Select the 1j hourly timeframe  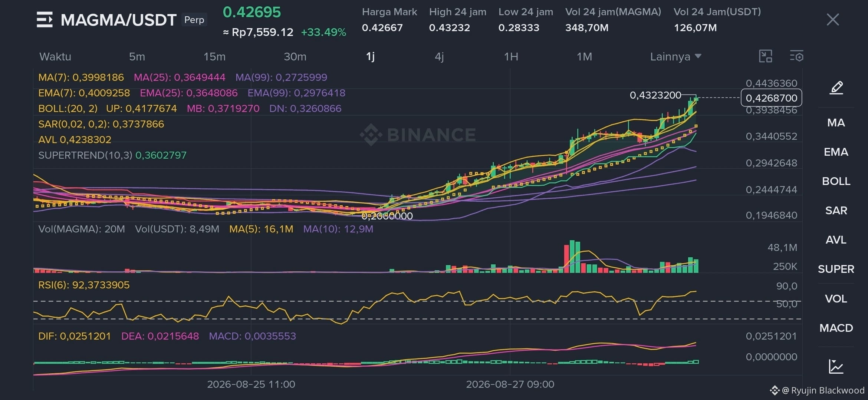coord(370,57)
